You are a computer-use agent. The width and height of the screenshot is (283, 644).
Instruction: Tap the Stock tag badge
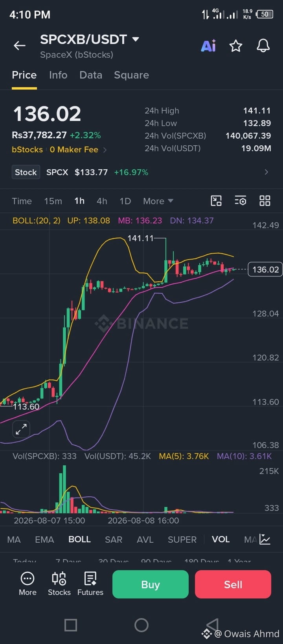26,172
